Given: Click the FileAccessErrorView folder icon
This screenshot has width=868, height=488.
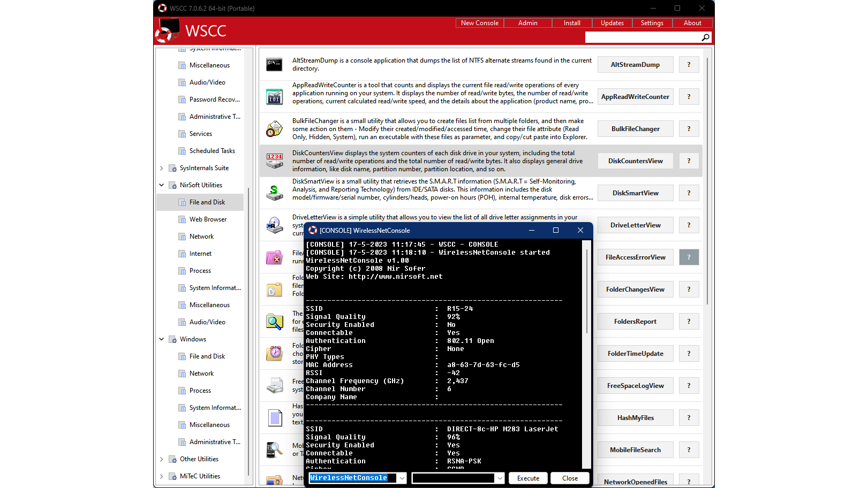Looking at the screenshot, I should pyautogui.click(x=274, y=257).
